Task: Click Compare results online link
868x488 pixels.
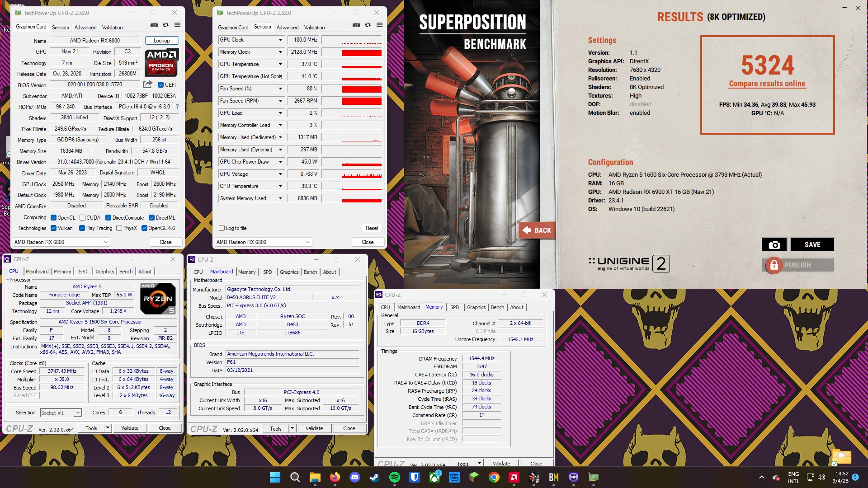Action: click(x=767, y=84)
